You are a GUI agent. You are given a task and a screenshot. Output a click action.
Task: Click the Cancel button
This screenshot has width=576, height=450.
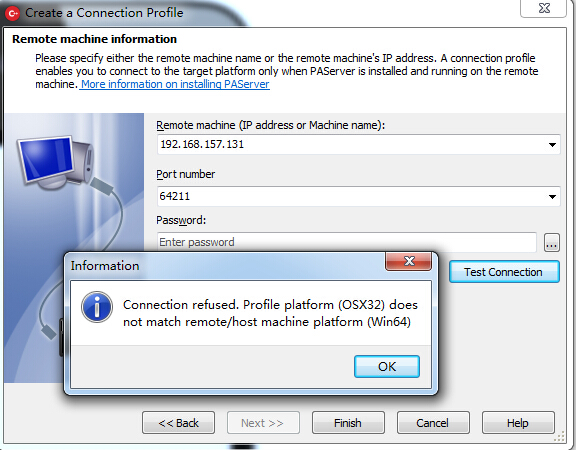[x=433, y=423]
